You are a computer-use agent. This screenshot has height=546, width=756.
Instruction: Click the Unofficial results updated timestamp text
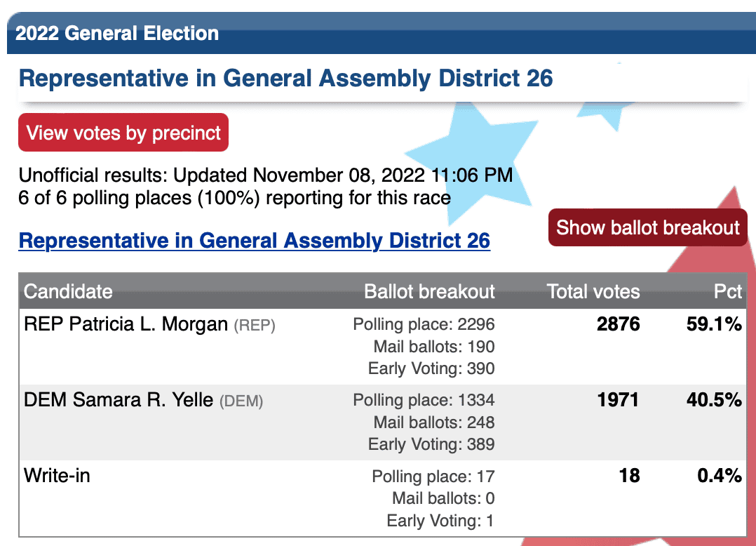[266, 175]
